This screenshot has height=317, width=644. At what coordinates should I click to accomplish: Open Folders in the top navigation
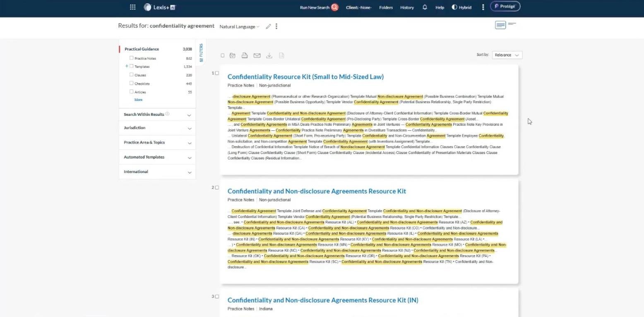pos(386,7)
